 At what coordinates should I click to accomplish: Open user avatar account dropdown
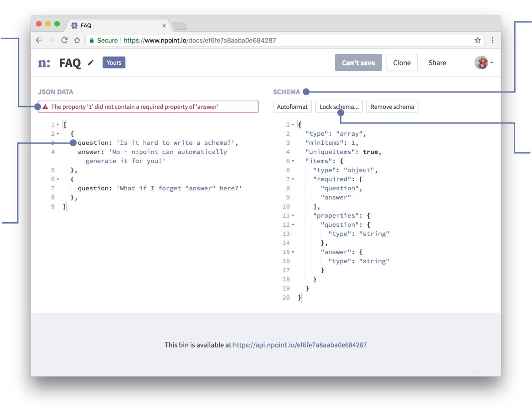484,63
